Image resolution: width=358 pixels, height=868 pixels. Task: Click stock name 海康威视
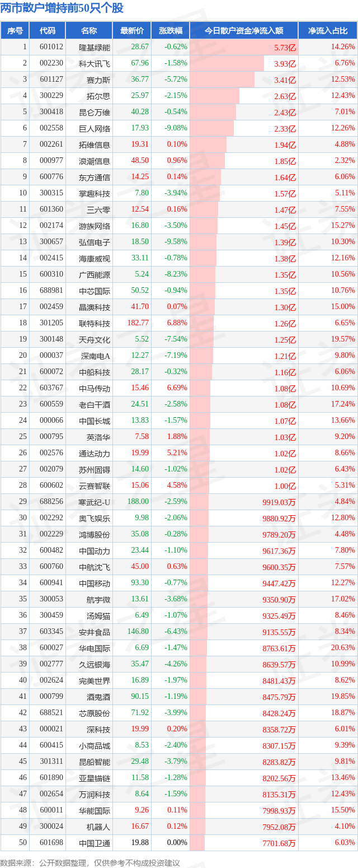click(95, 259)
